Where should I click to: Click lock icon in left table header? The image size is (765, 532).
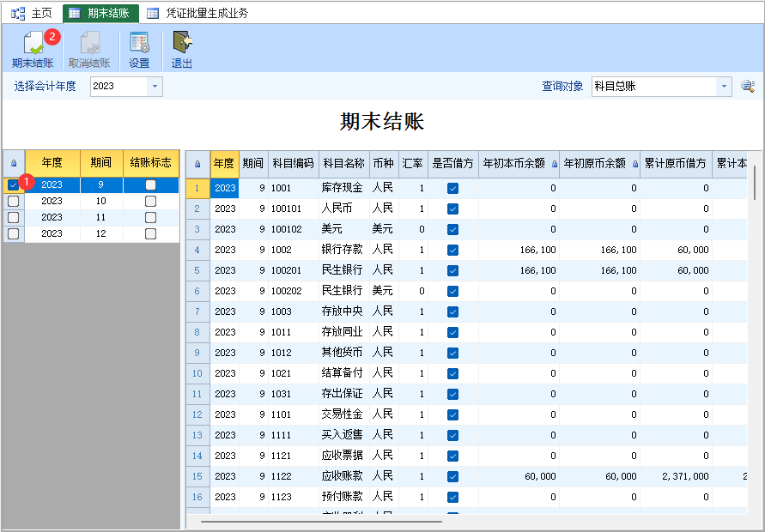14,163
